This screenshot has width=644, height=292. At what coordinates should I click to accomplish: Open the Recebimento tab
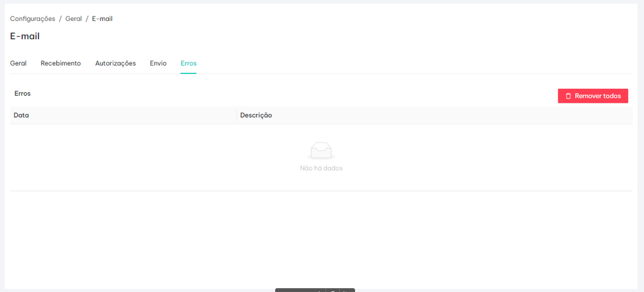(x=61, y=63)
